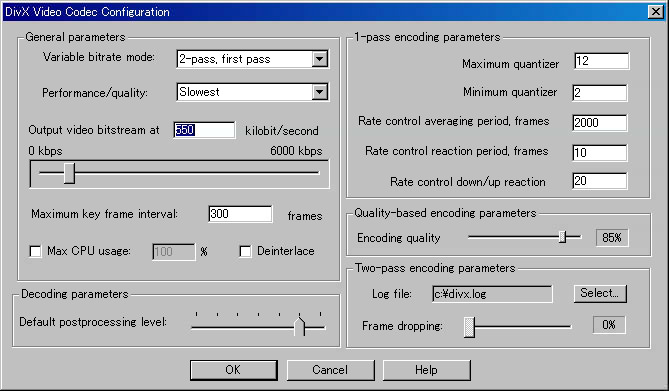Click the Max CPU usage percent field
669x391 pixels.
[174, 252]
